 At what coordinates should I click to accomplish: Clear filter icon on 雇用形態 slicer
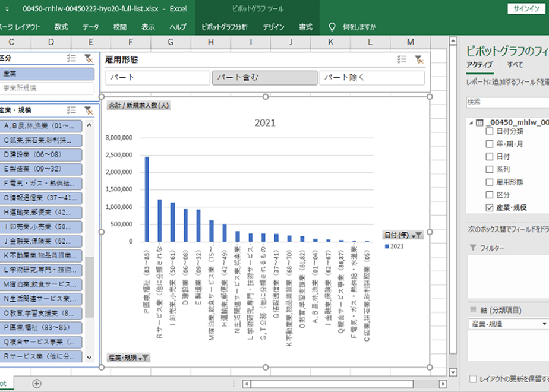click(x=419, y=59)
